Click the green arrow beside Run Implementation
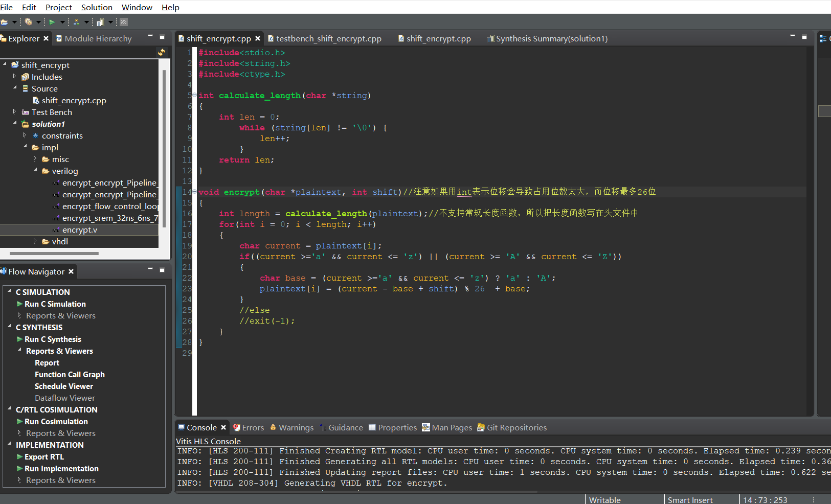The height and width of the screenshot is (504, 831). pos(19,468)
